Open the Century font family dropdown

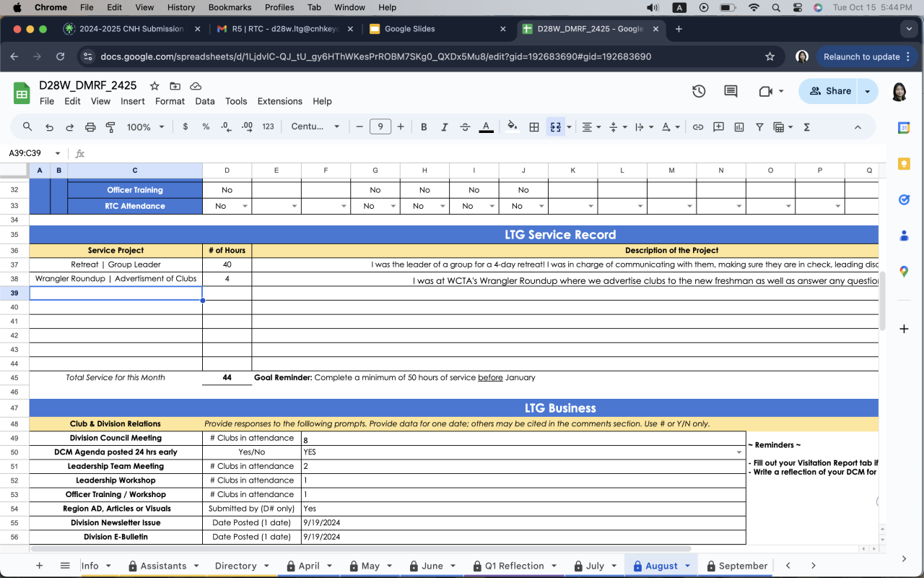(x=315, y=126)
